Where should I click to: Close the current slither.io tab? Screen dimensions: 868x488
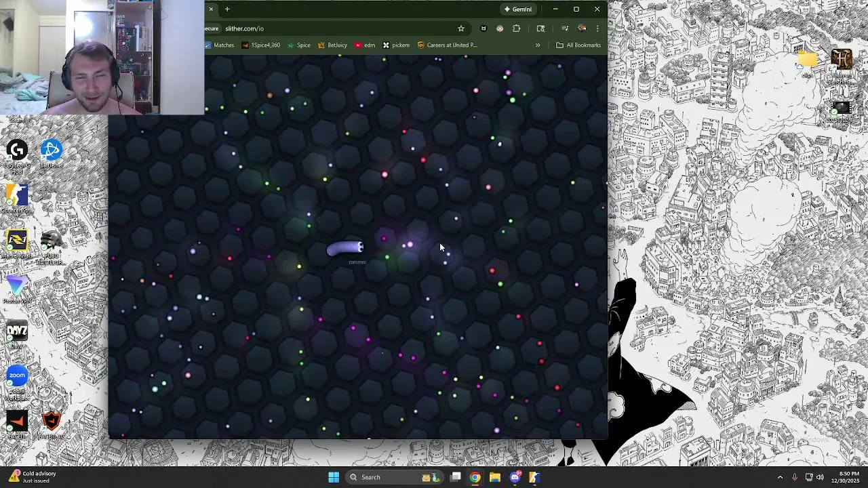tap(211, 9)
